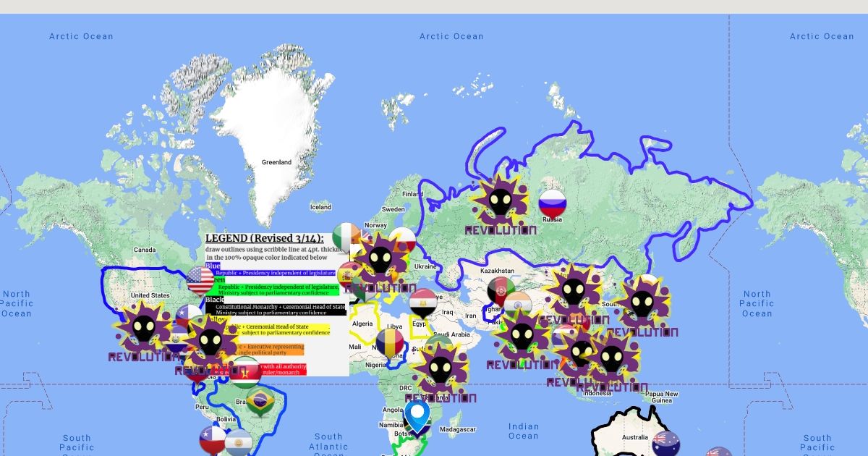Click the blue location pin in southern Africa
This screenshot has width=868, height=456.
(417, 415)
